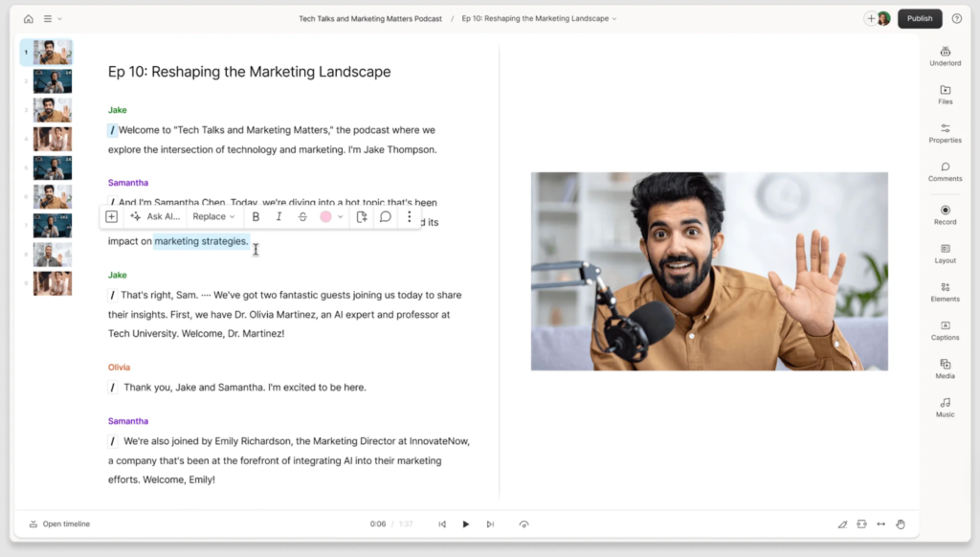Click the plus icon in the floating toolbar
980x557 pixels.
point(111,217)
